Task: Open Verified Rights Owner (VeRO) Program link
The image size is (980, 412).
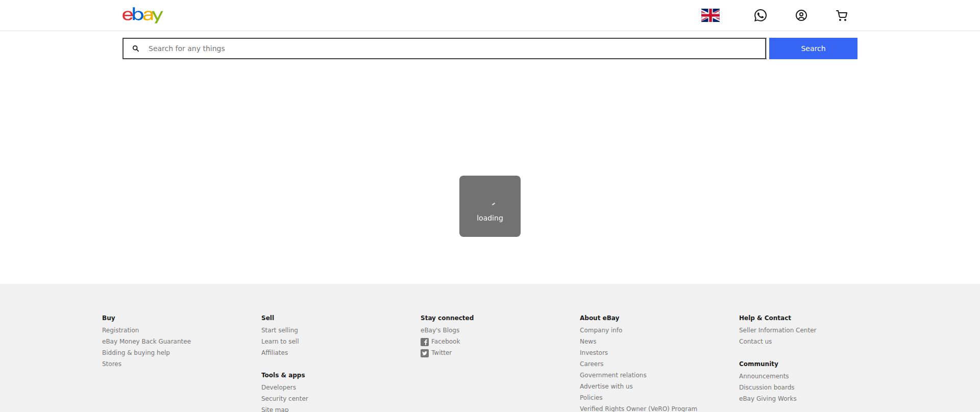Action: click(639, 408)
